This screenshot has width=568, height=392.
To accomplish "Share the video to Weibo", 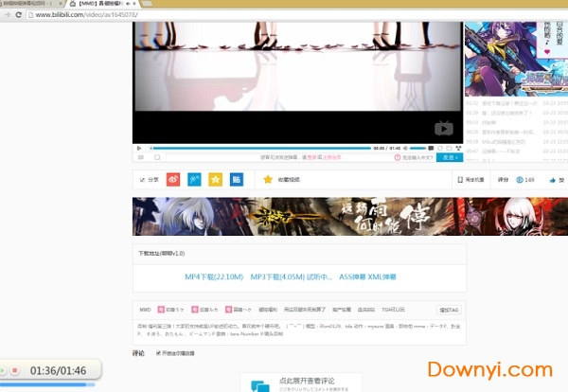I will (173, 179).
